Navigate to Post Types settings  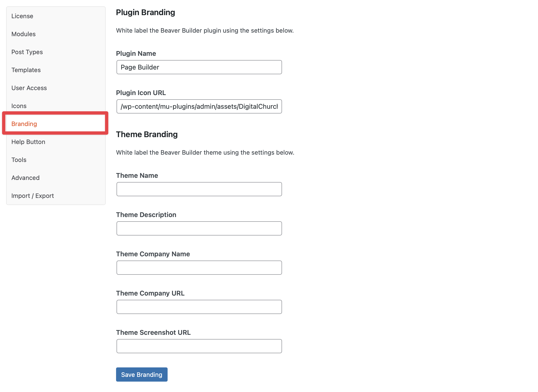[27, 52]
